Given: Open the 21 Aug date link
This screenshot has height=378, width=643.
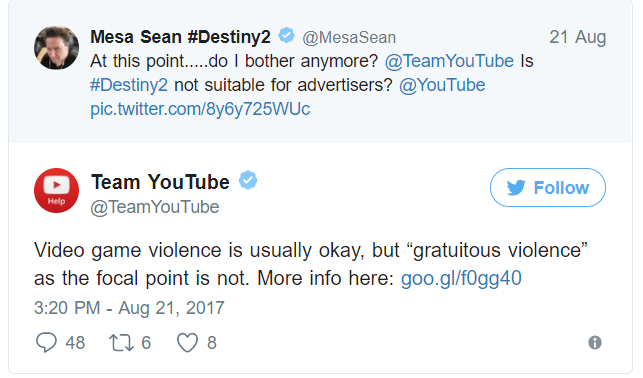Looking at the screenshot, I should click(577, 37).
